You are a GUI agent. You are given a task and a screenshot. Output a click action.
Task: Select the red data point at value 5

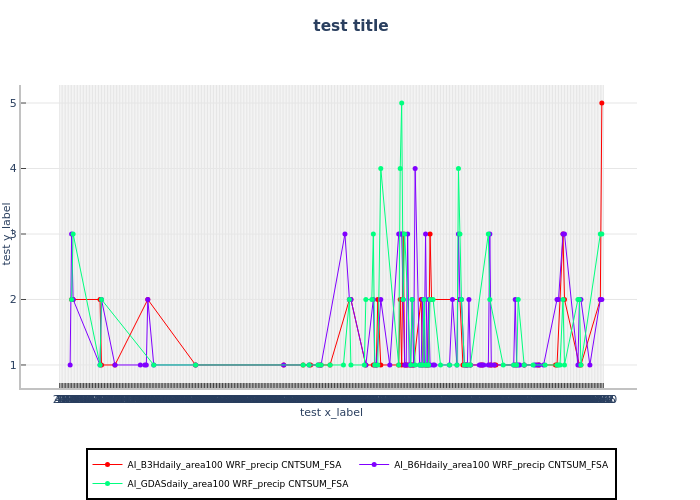tap(601, 103)
